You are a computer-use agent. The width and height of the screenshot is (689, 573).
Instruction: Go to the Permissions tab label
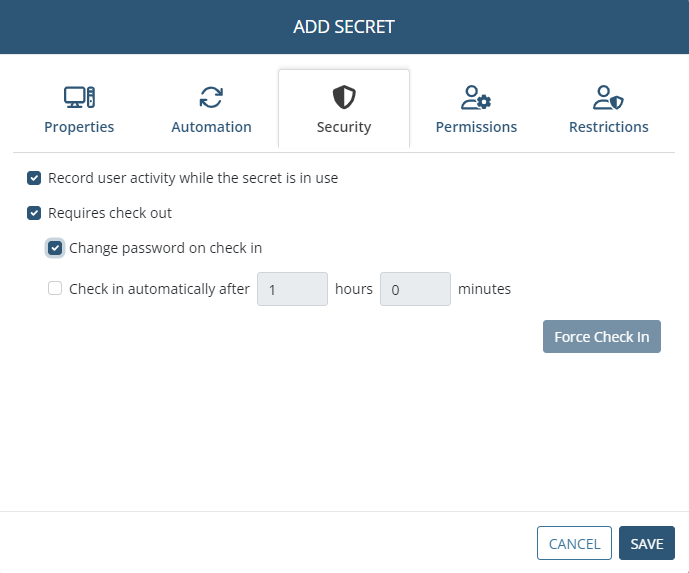(x=476, y=127)
